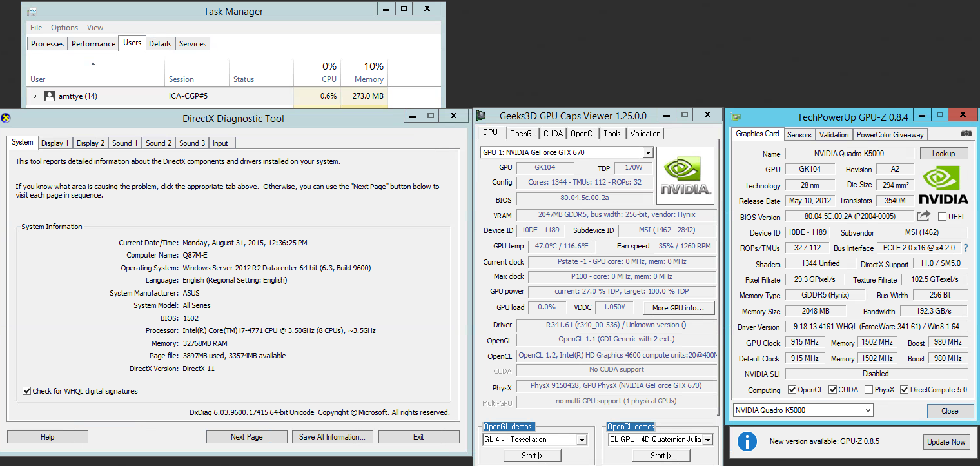Click the Task Manager title bar icon
The width and height of the screenshot is (980, 466).
click(32, 11)
